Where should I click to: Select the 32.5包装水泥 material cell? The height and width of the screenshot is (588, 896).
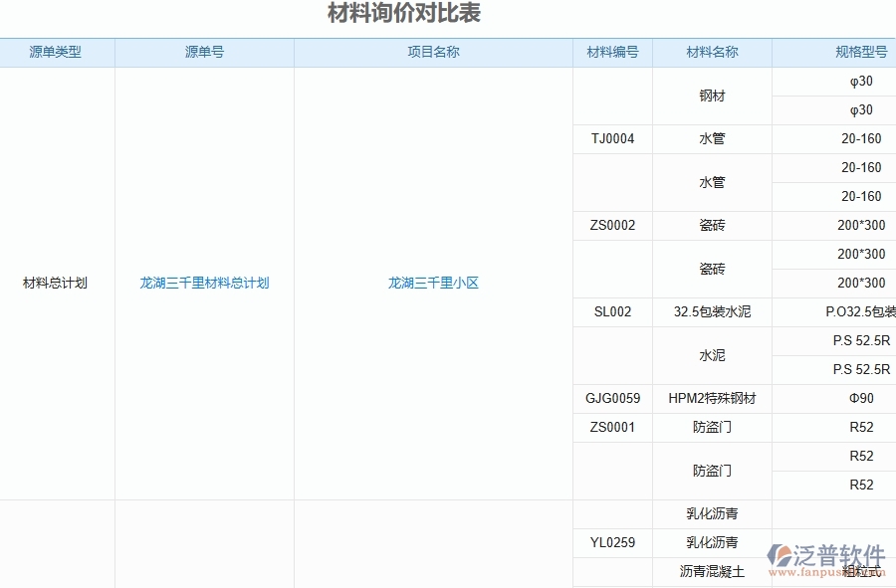[712, 311]
